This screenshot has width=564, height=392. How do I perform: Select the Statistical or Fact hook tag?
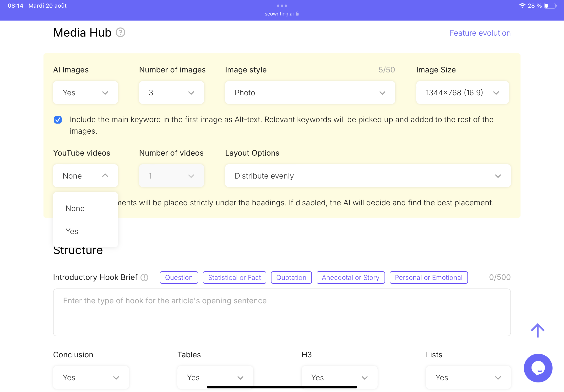coord(234,277)
